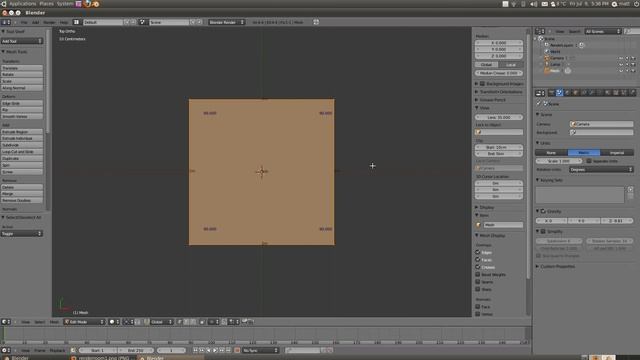This screenshot has height=360, width=640.
Task: Click the screen layout browse icon
Action: tap(76, 22)
